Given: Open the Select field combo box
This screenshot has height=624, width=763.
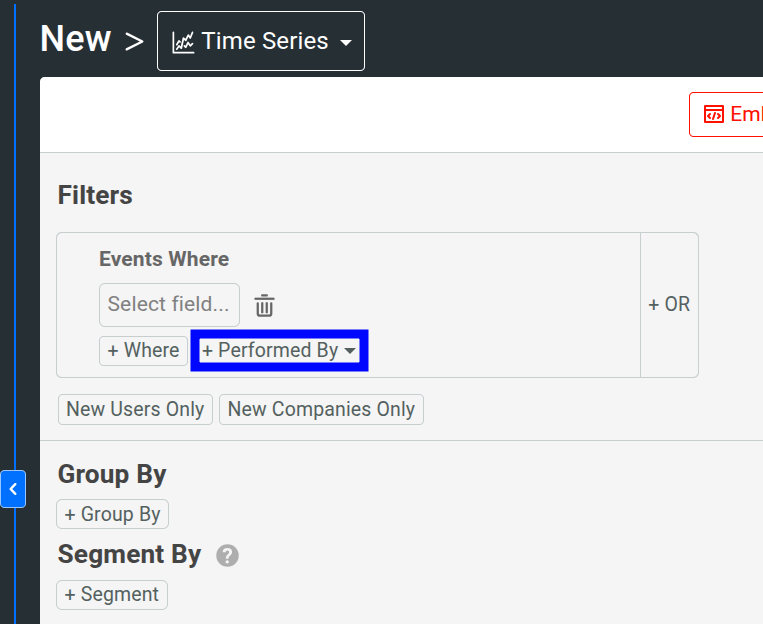Looking at the screenshot, I should pyautogui.click(x=169, y=304).
